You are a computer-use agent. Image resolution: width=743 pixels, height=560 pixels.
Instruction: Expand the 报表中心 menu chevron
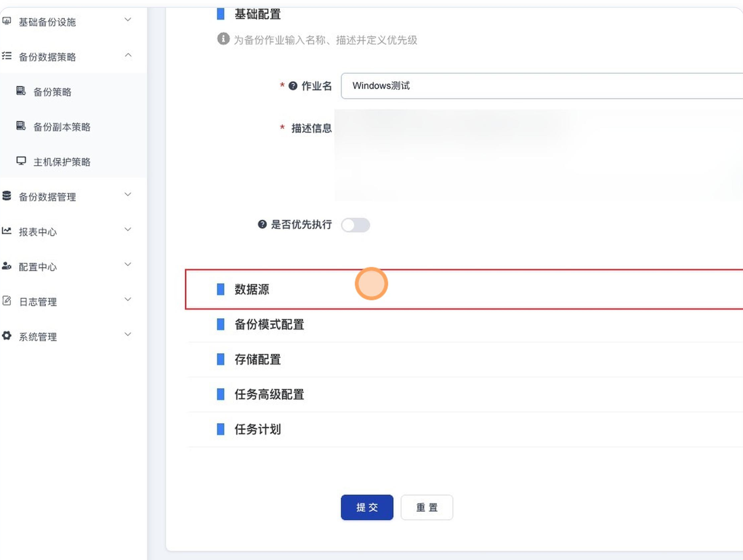coord(128,229)
